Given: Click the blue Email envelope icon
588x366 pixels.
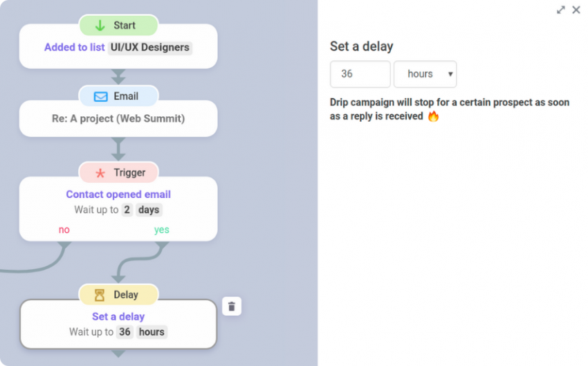Looking at the screenshot, I should coord(100,97).
